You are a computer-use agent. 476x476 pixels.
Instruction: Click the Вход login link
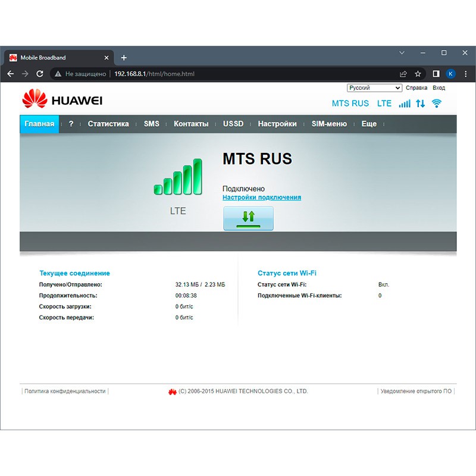click(x=439, y=88)
